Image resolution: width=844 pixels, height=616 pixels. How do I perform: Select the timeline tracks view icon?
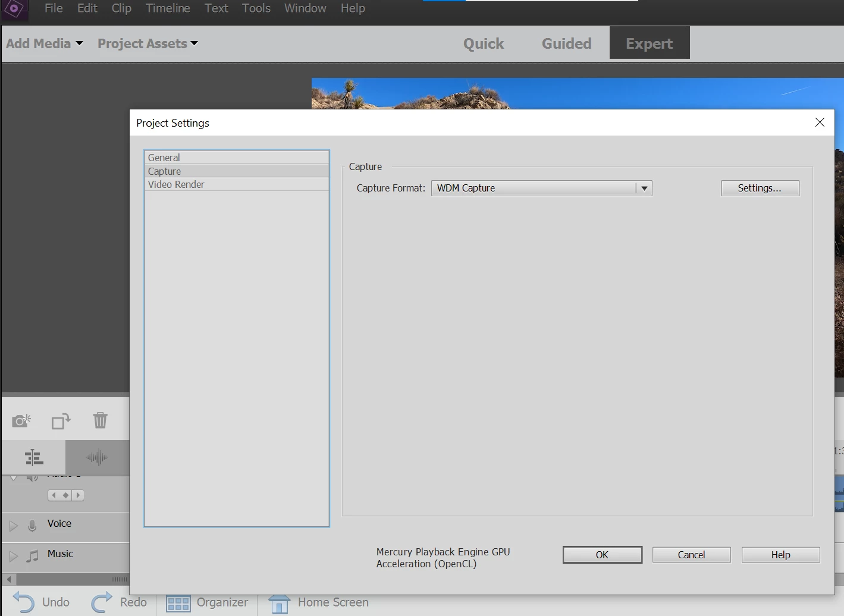(x=34, y=457)
